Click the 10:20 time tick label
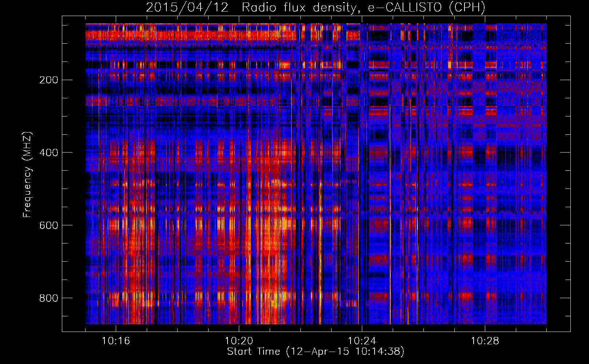This screenshot has width=589, height=364. tap(239, 341)
